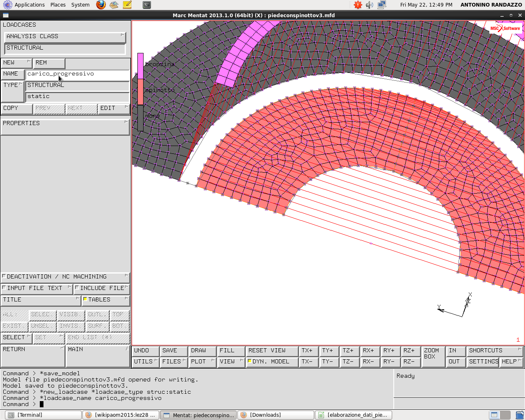The width and height of the screenshot is (525, 420).
Task: Click the salmon spinotto legend swatch
Action: pos(140,92)
